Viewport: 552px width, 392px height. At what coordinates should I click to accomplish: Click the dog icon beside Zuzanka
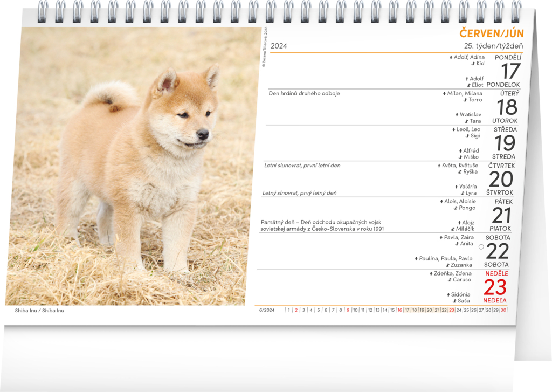click(447, 265)
